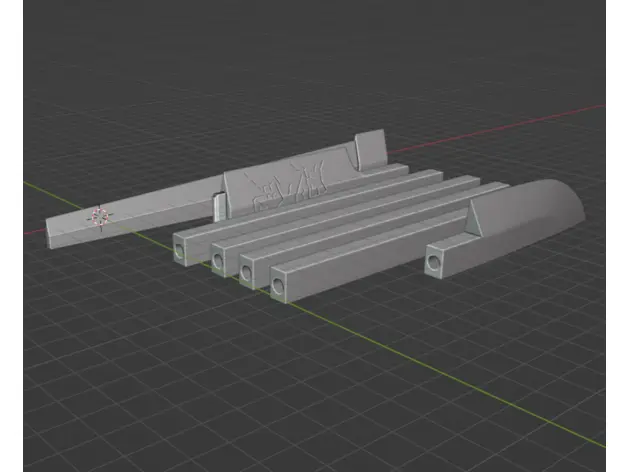The image size is (628, 472).
Task: Select the upright block at the engraved panel's far end
Action: [371, 149]
